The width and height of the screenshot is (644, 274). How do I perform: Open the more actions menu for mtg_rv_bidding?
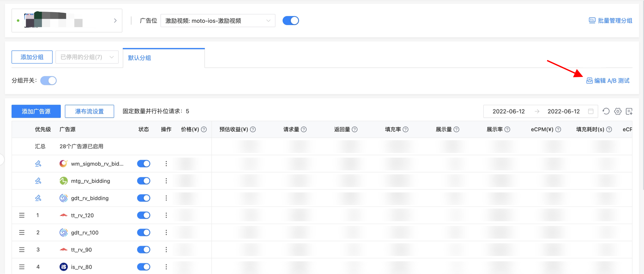tap(166, 181)
